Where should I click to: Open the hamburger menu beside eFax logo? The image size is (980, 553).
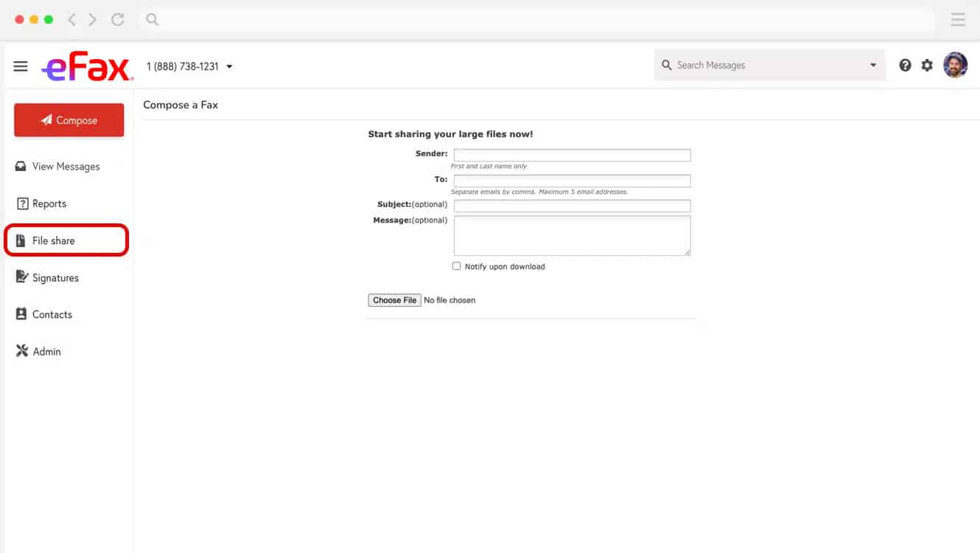(x=21, y=66)
